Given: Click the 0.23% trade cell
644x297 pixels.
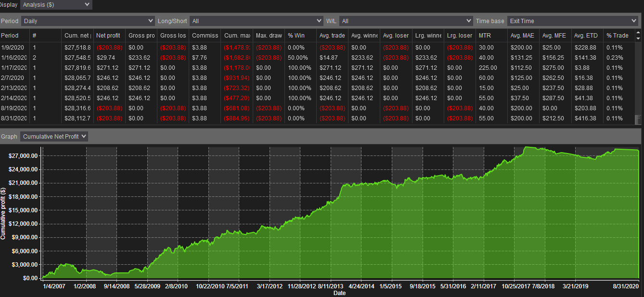Looking at the screenshot, I should click(x=619, y=58).
